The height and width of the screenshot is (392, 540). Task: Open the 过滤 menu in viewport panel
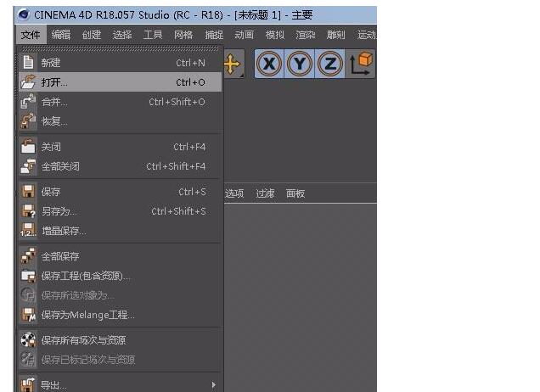(265, 193)
